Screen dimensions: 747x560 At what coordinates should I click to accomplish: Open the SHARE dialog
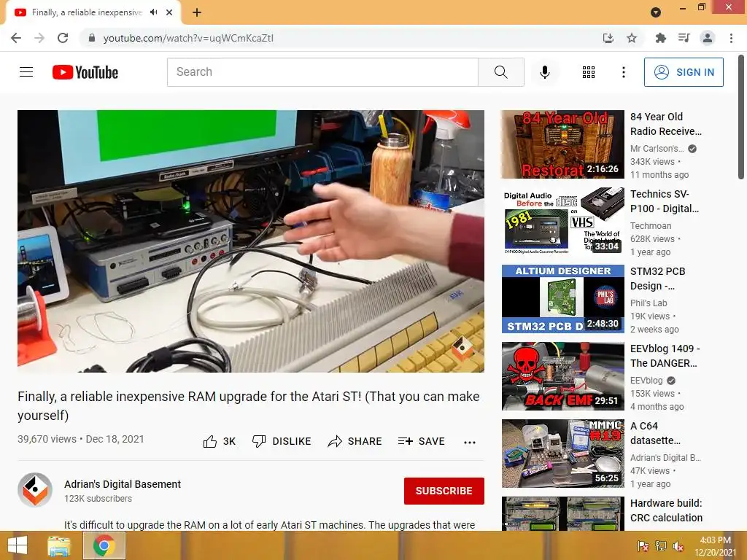tap(355, 441)
